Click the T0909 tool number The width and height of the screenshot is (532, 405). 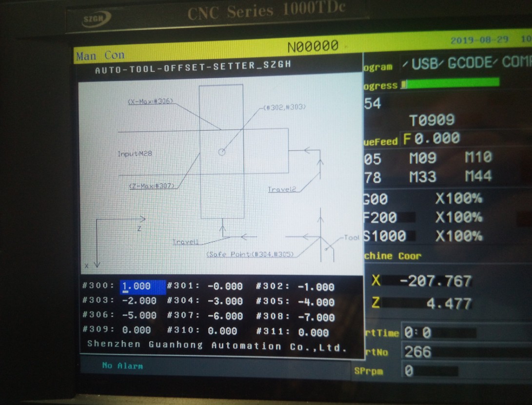(x=432, y=120)
